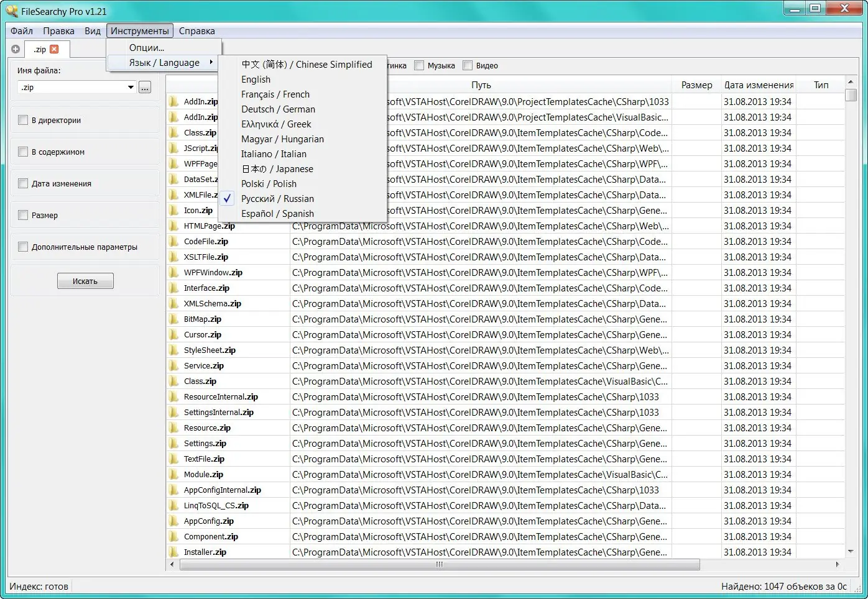
Task: Click status text 'Найдено: 1047 объеков за 0с'
Action: 784,587
